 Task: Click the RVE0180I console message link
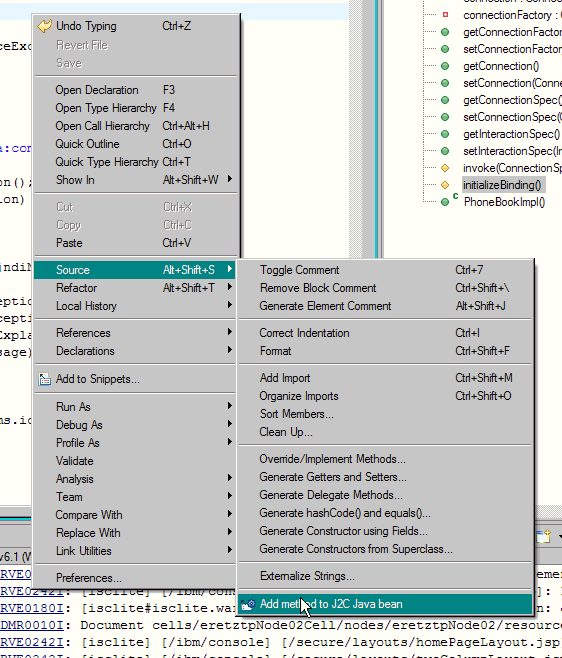click(x=32, y=608)
